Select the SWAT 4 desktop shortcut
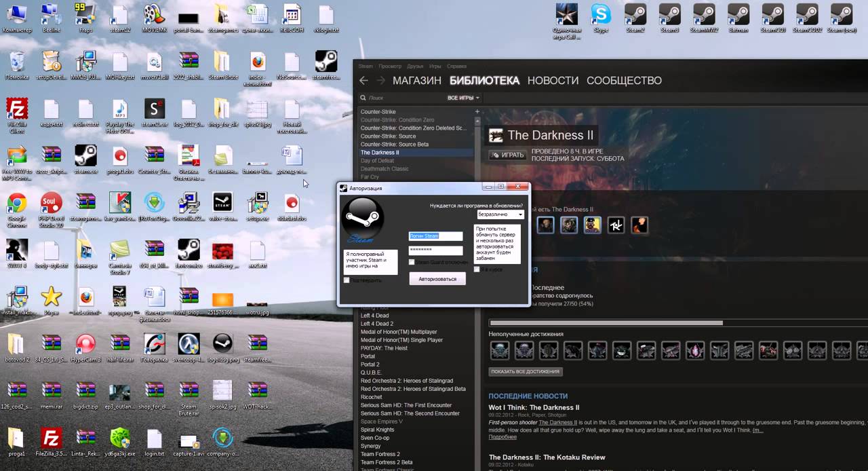This screenshot has width=868, height=471. 17,254
